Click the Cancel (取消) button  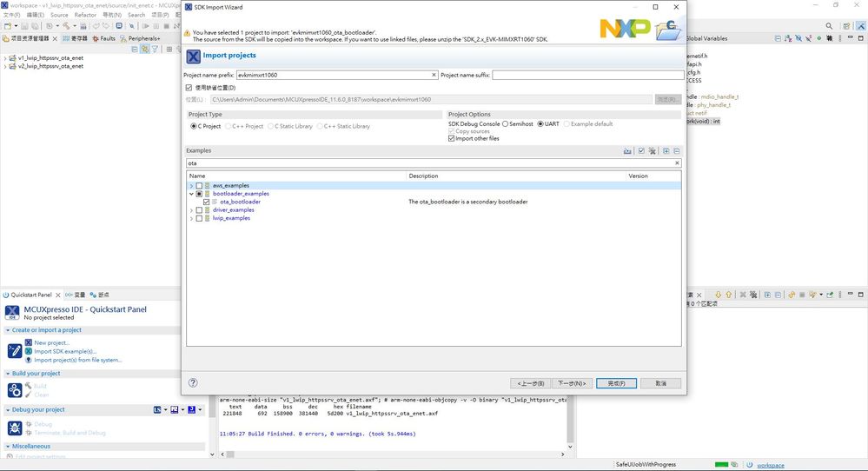660,383
